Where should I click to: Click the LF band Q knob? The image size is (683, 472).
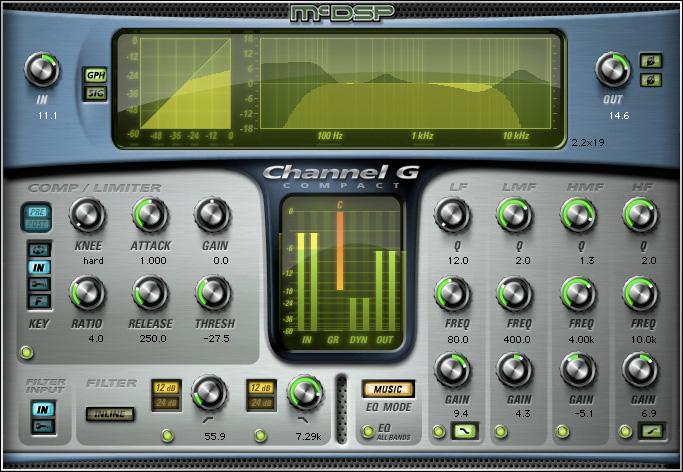[453, 215]
